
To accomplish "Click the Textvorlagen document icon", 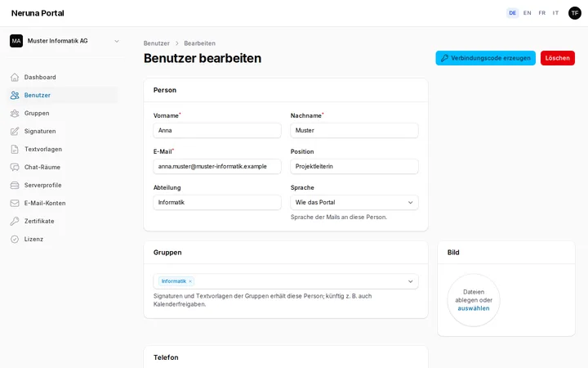I will click(15, 150).
